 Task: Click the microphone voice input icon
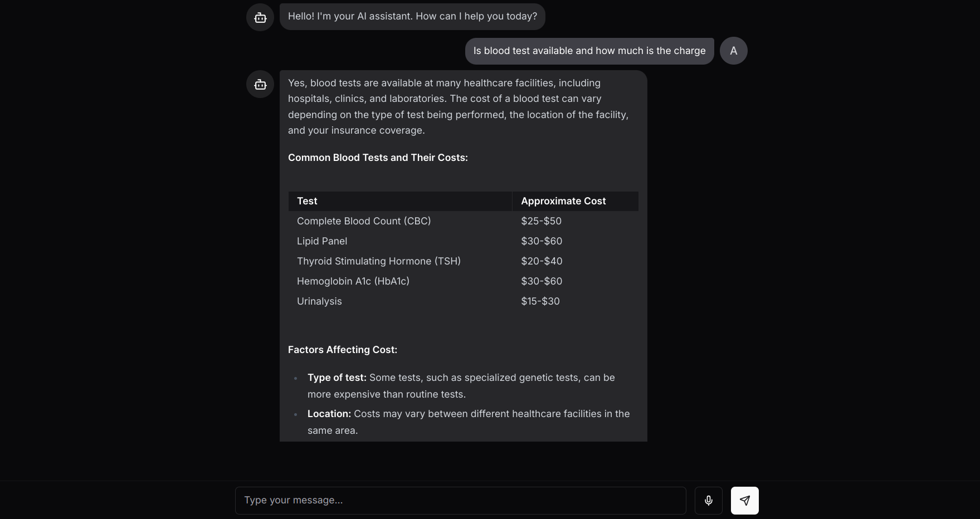tap(708, 501)
